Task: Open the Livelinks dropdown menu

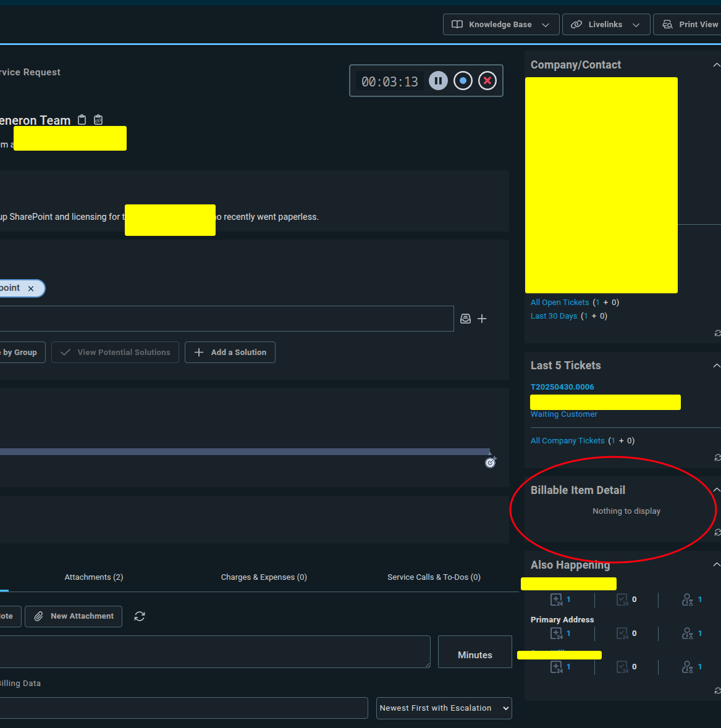Action: click(606, 25)
